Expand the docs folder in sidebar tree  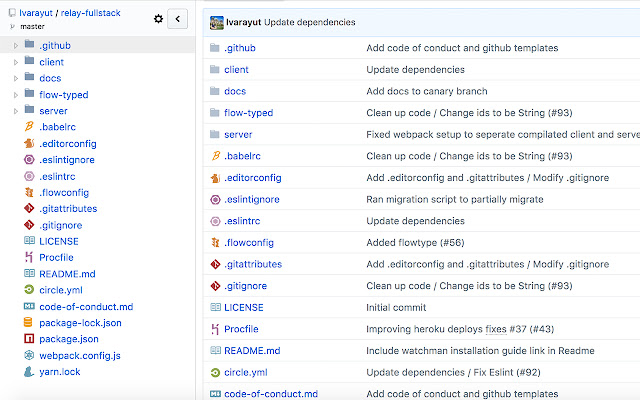coord(16,78)
